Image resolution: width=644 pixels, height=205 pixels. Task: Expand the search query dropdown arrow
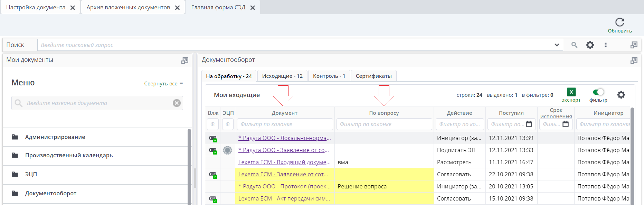click(557, 45)
